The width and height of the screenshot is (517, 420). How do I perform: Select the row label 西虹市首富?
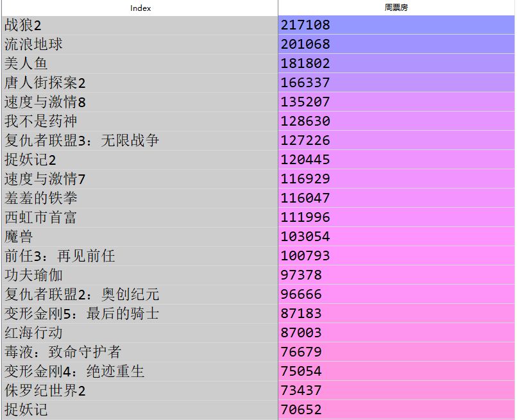(140, 217)
